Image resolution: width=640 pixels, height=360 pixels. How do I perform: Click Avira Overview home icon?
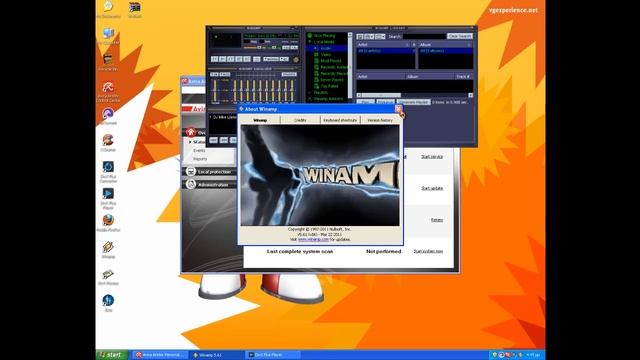(x=191, y=132)
